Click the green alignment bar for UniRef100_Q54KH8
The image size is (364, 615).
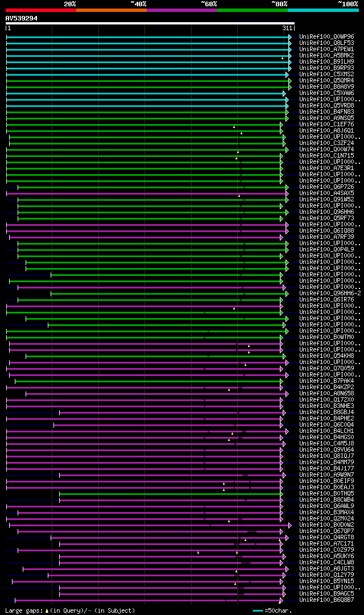(x=155, y=357)
